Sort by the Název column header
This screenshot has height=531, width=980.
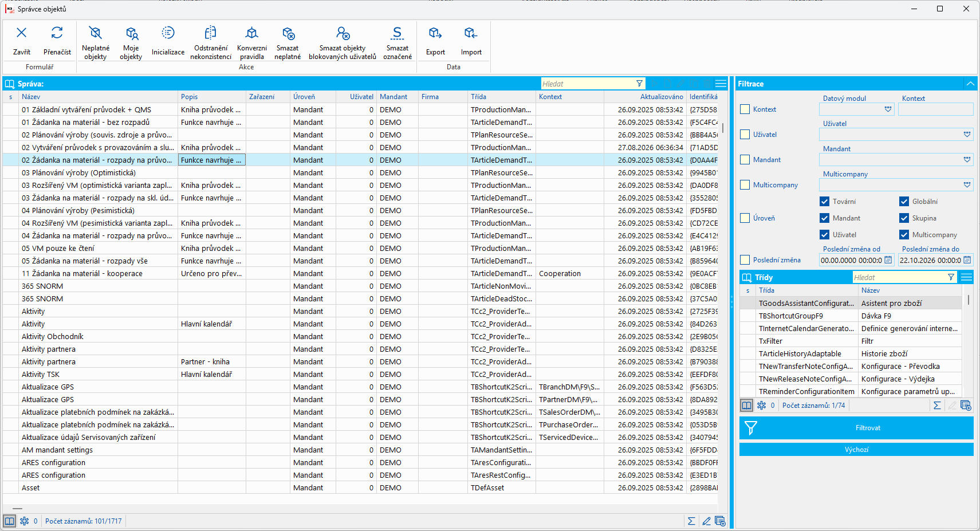(x=99, y=97)
